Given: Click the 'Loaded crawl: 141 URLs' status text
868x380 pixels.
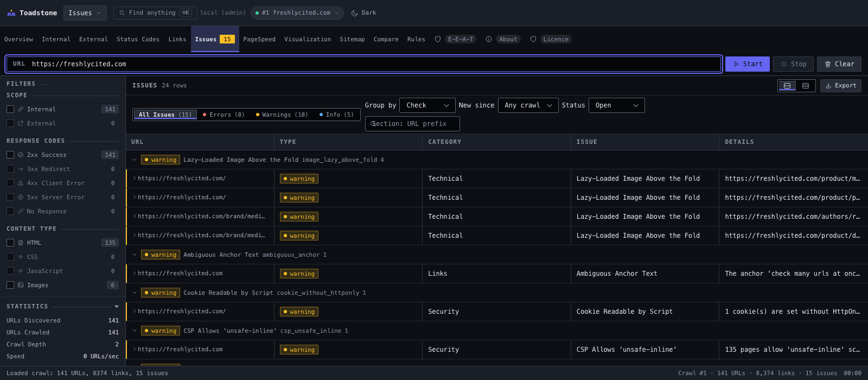Looking at the screenshot, I should (87, 373).
